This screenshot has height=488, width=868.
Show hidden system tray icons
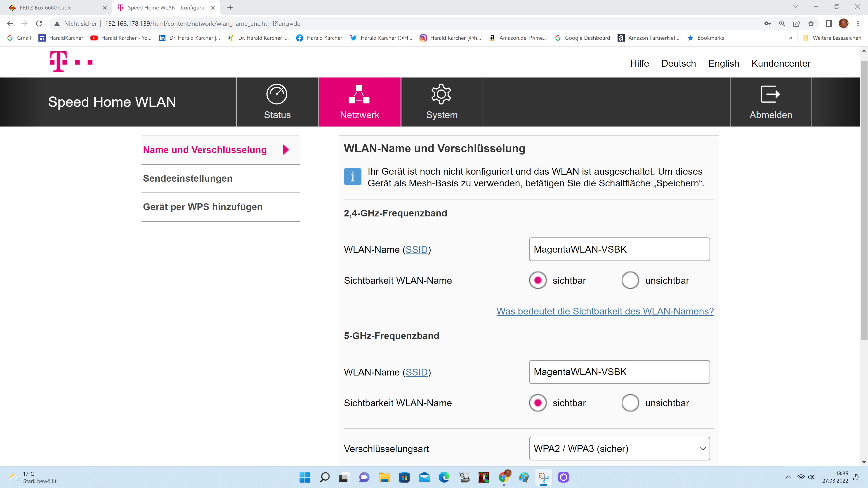point(788,477)
